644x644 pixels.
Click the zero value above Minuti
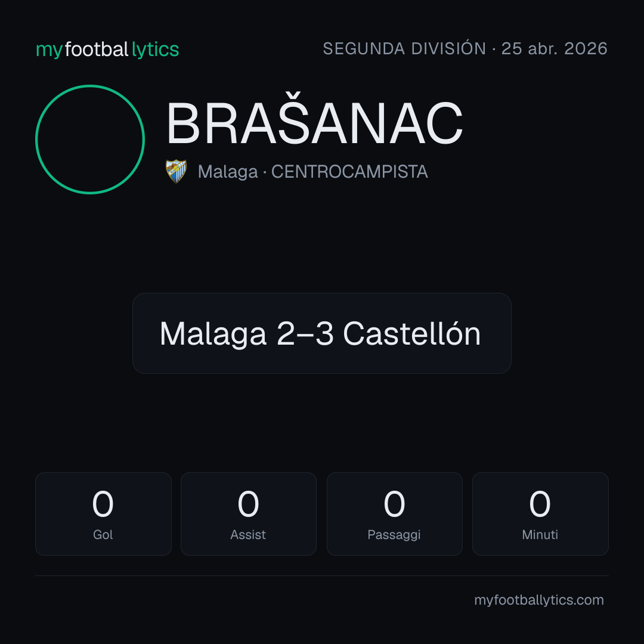(x=540, y=504)
